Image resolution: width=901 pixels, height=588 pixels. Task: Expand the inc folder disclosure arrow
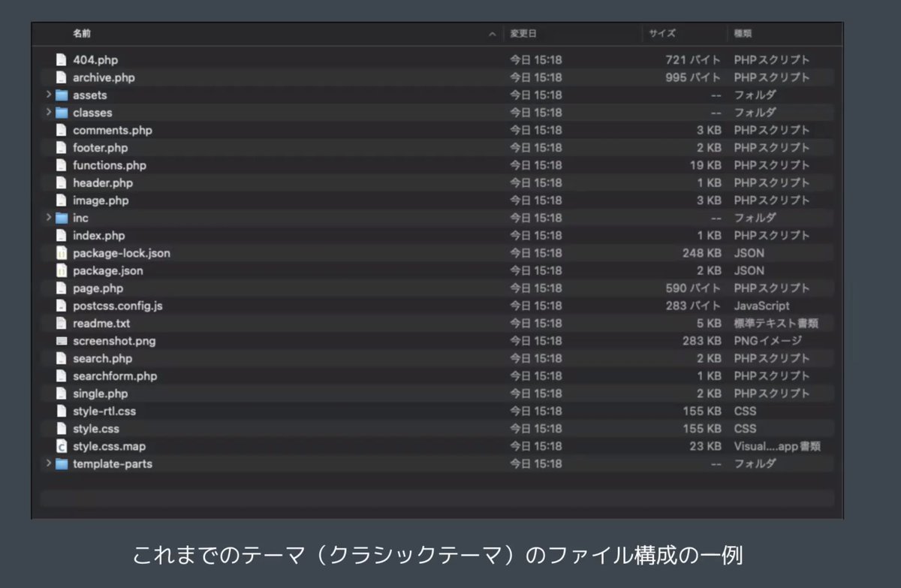pos(49,218)
